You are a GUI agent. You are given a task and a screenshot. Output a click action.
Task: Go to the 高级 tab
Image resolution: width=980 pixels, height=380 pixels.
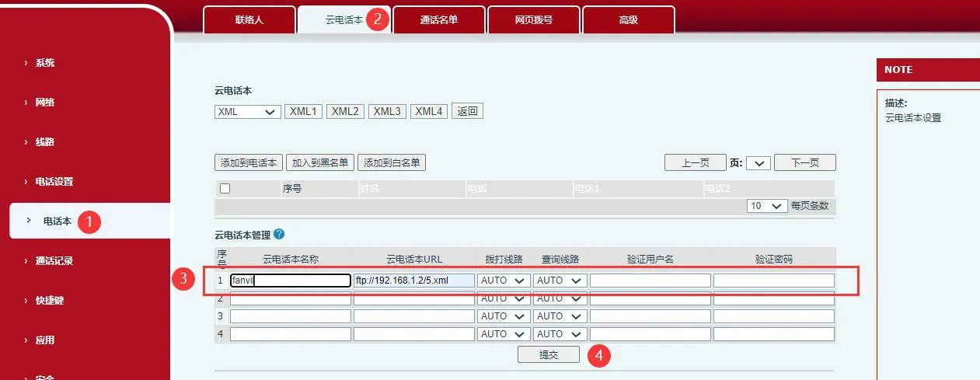click(x=628, y=20)
